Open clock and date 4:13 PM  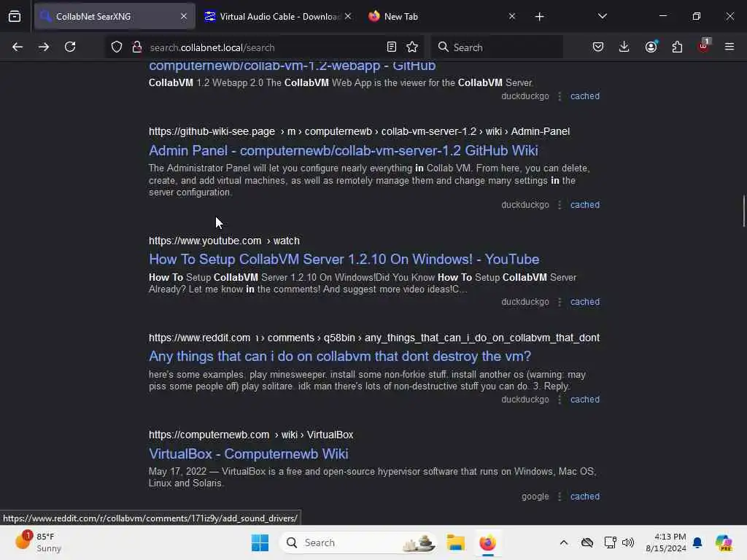pyautogui.click(x=665, y=542)
